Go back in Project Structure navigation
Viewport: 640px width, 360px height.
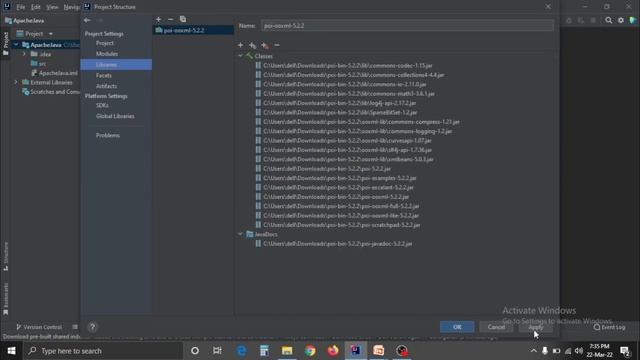point(87,20)
